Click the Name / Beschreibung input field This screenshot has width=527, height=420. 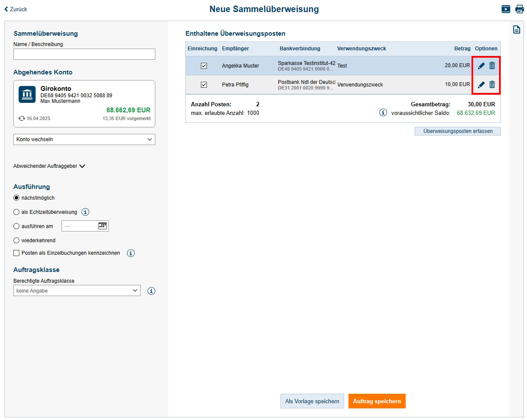click(84, 54)
